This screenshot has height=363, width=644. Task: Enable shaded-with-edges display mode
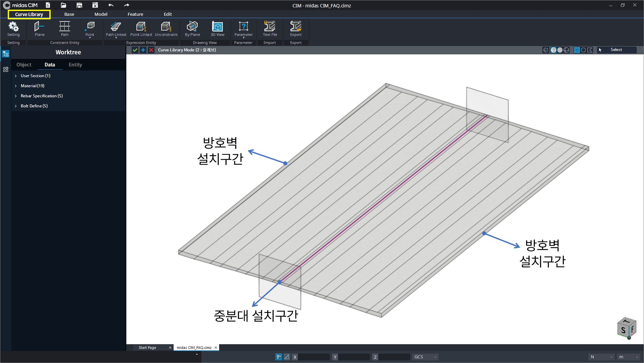pos(553,50)
